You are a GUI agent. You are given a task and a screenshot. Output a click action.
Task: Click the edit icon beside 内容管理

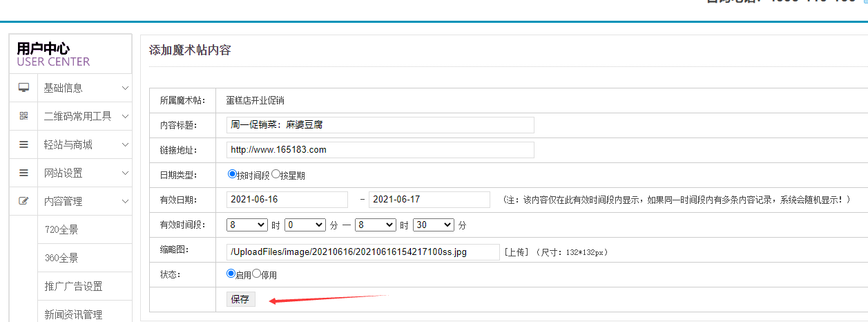24,201
